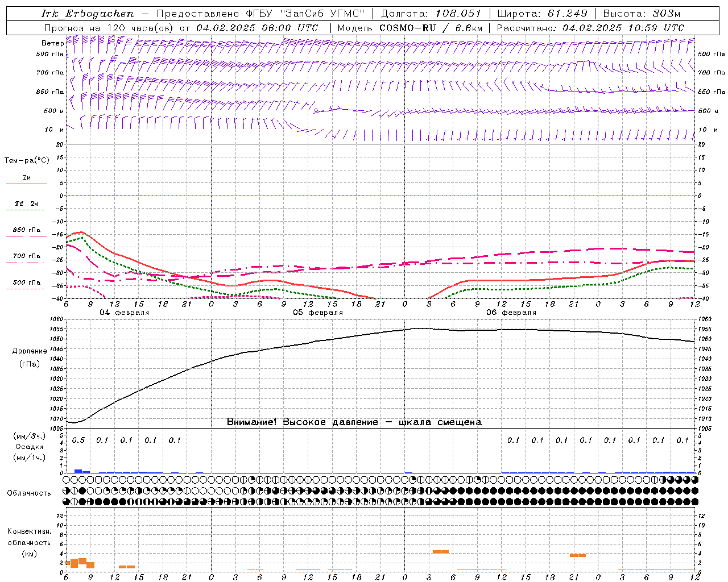Click the 'Осадки' precipitation label
The width and height of the screenshot is (728, 582).
pos(29,447)
